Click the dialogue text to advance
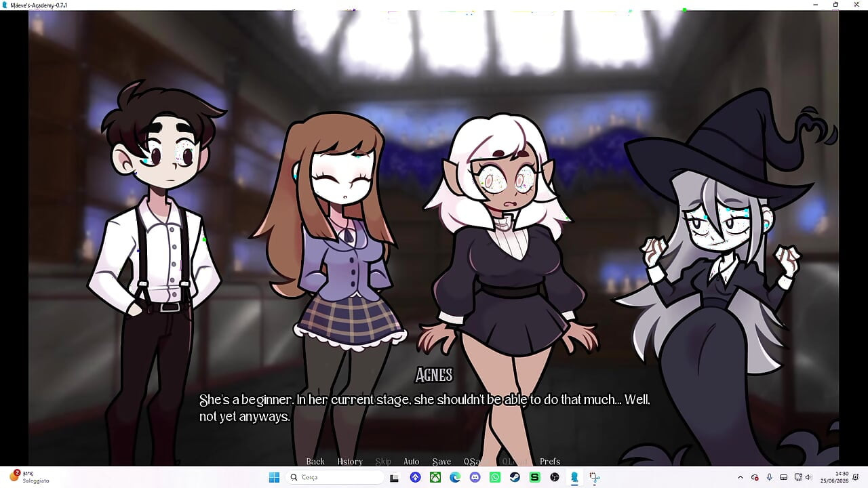This screenshot has width=868, height=488. coord(425,408)
